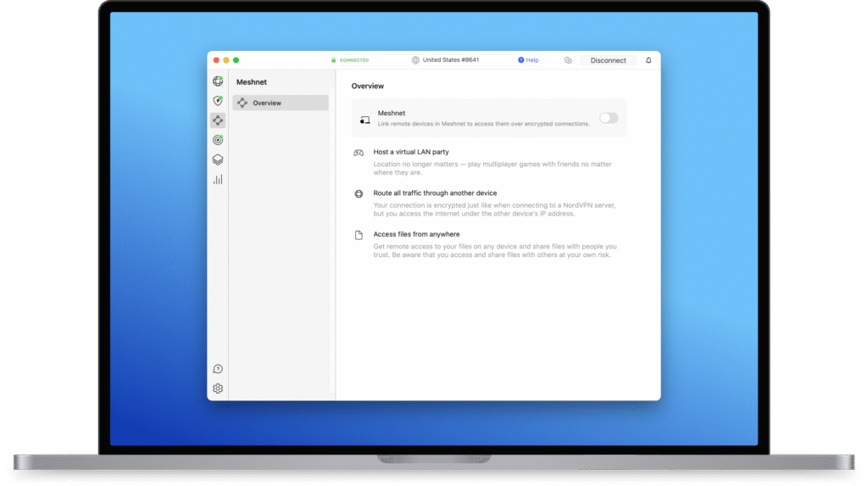The image size is (868, 486).
Task: Click the icon left of Disconnect button
Action: (x=568, y=60)
